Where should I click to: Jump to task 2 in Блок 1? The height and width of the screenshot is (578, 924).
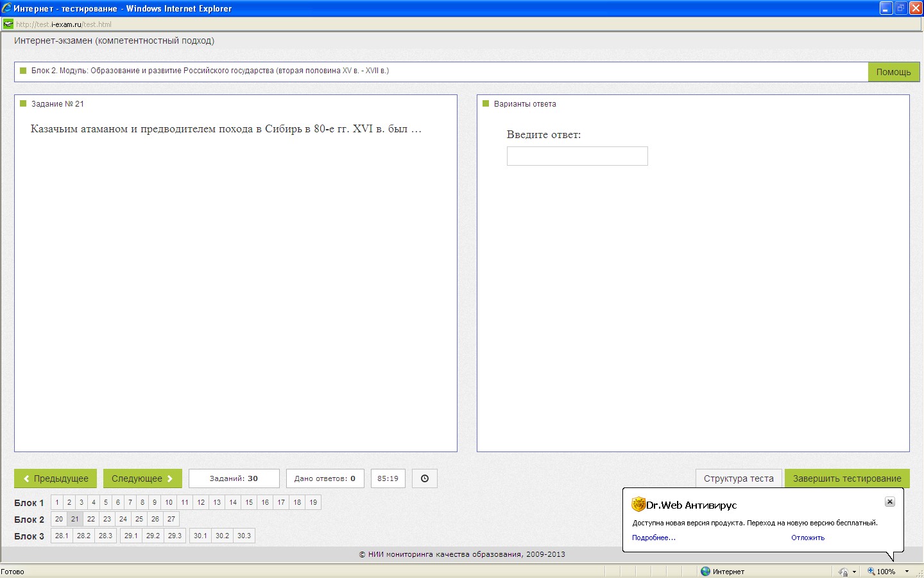tap(69, 502)
